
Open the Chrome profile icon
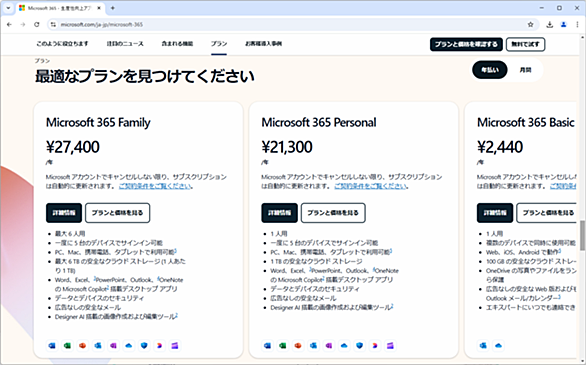[x=564, y=25]
